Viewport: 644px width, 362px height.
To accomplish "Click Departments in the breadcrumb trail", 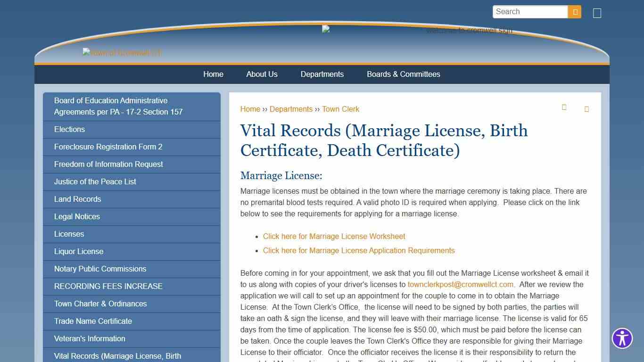I will (291, 109).
